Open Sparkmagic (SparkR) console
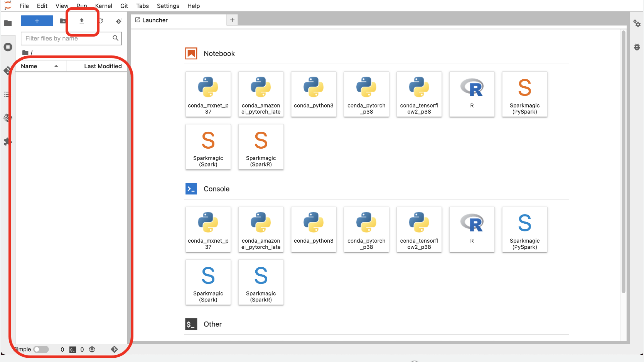The height and width of the screenshot is (362, 644). coord(261,282)
